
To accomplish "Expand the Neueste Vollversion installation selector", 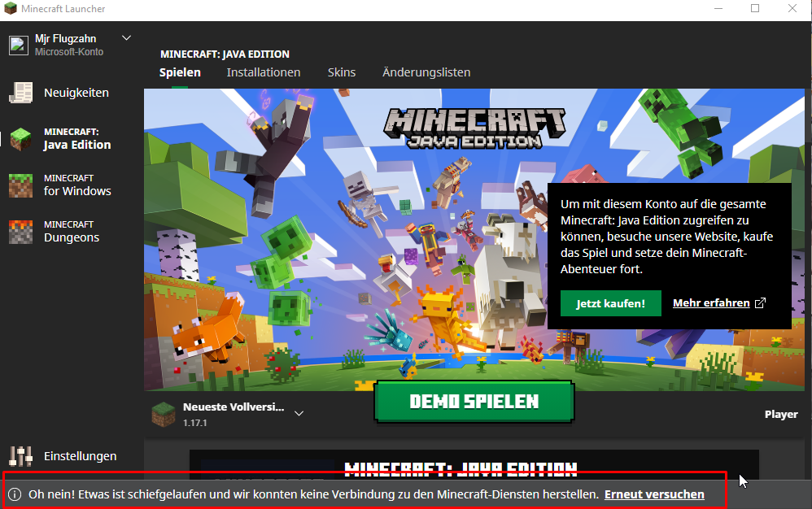I will pyautogui.click(x=299, y=413).
